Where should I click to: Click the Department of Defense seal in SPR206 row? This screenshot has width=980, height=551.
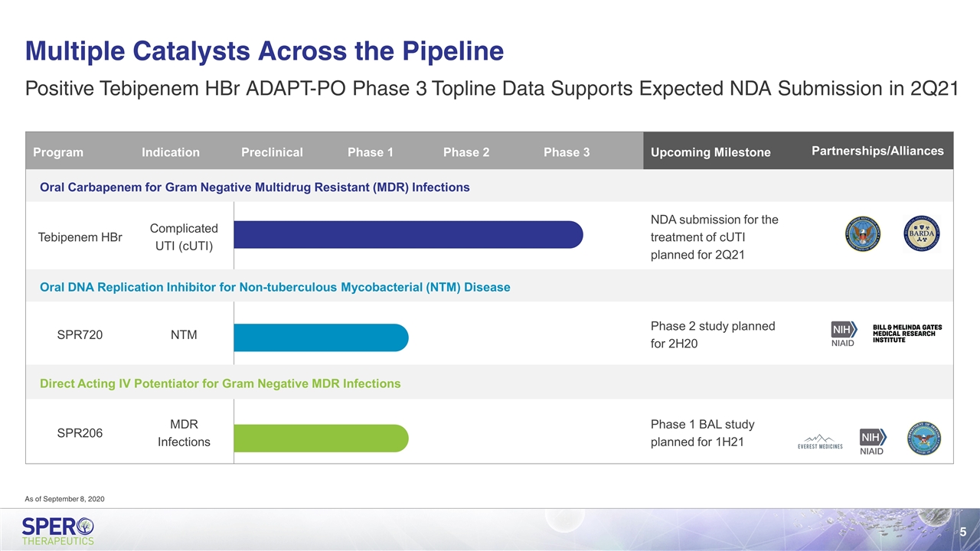point(924,439)
